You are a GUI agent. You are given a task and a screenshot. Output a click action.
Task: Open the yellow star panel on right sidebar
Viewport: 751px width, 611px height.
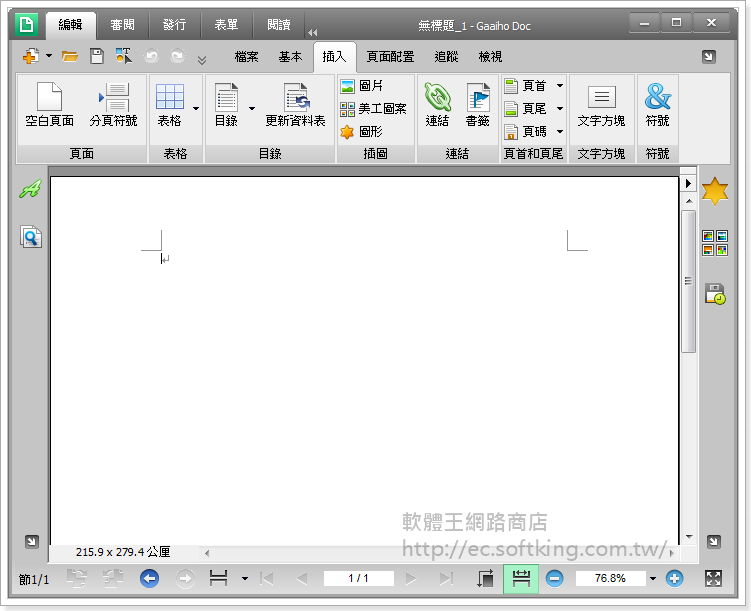714,190
